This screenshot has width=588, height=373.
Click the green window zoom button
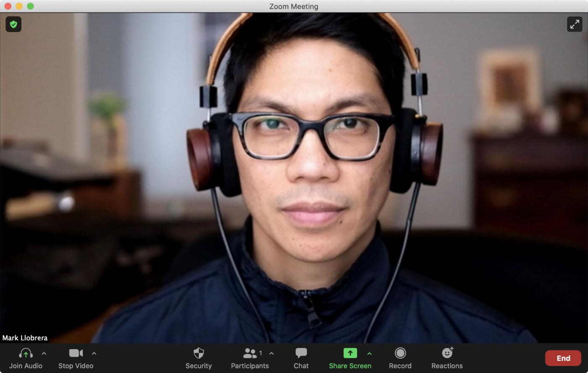click(30, 6)
